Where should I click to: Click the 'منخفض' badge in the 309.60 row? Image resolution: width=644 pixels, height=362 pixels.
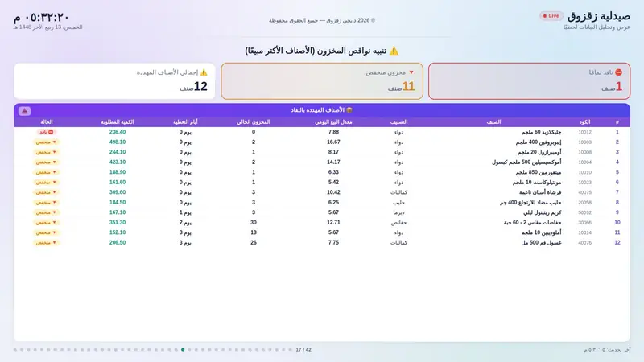[x=47, y=192]
